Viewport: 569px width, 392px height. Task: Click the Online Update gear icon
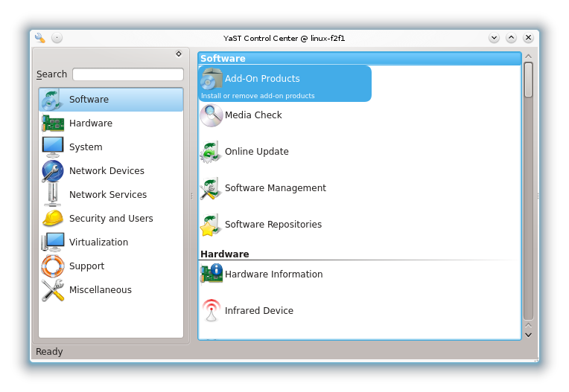click(x=211, y=152)
